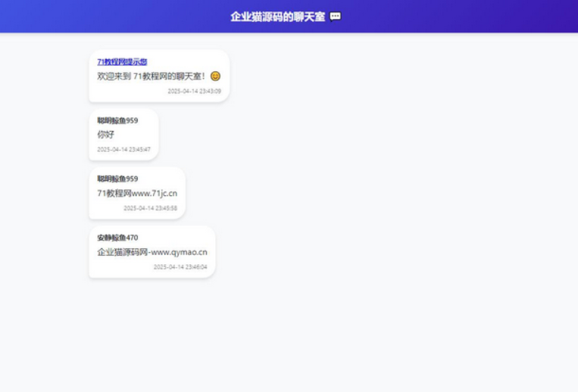Click timestamp 2025-04-14 23:45:47
The image size is (578, 392).
click(x=124, y=149)
